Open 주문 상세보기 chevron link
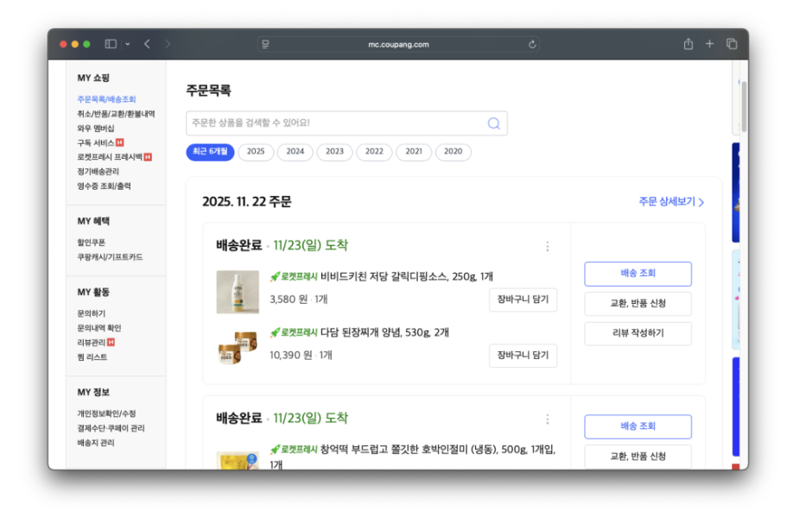812x511 pixels. click(671, 202)
